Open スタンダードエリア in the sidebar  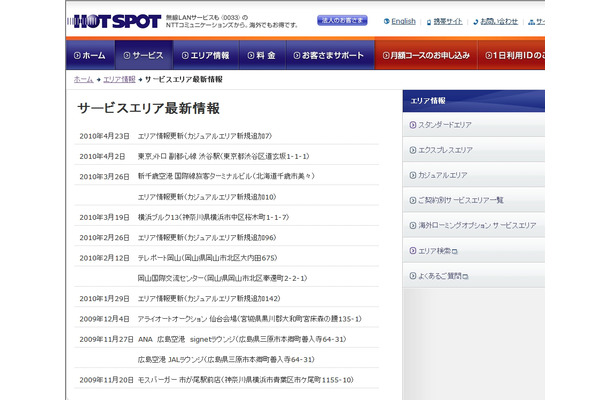pyautogui.click(x=473, y=125)
